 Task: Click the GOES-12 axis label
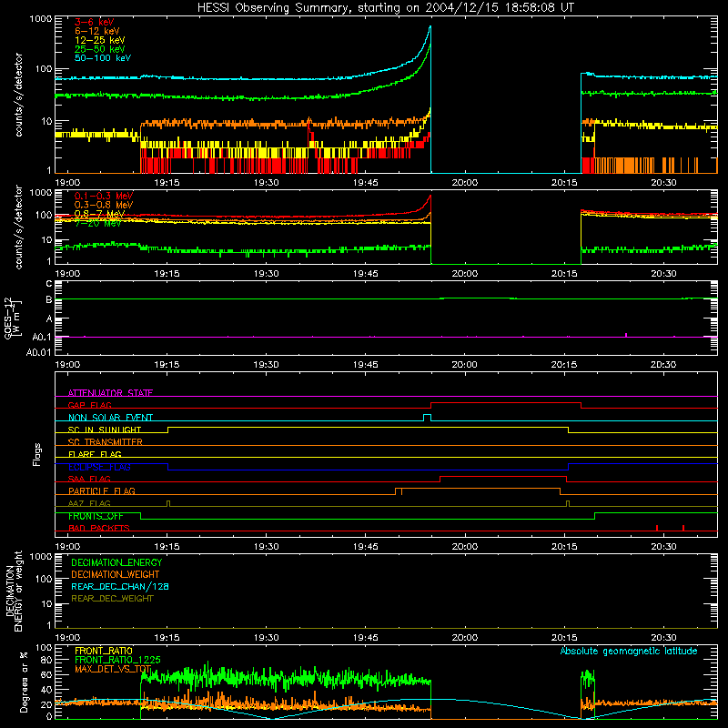point(12,318)
